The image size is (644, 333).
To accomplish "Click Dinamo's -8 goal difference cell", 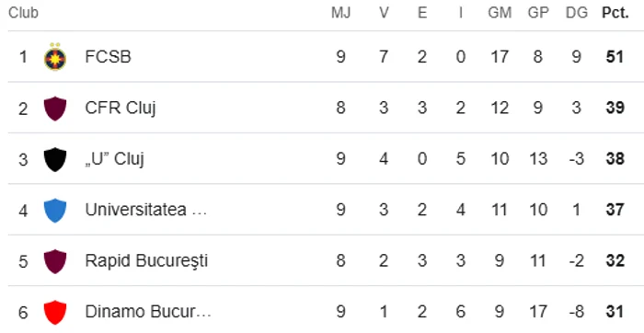I will tap(577, 312).
